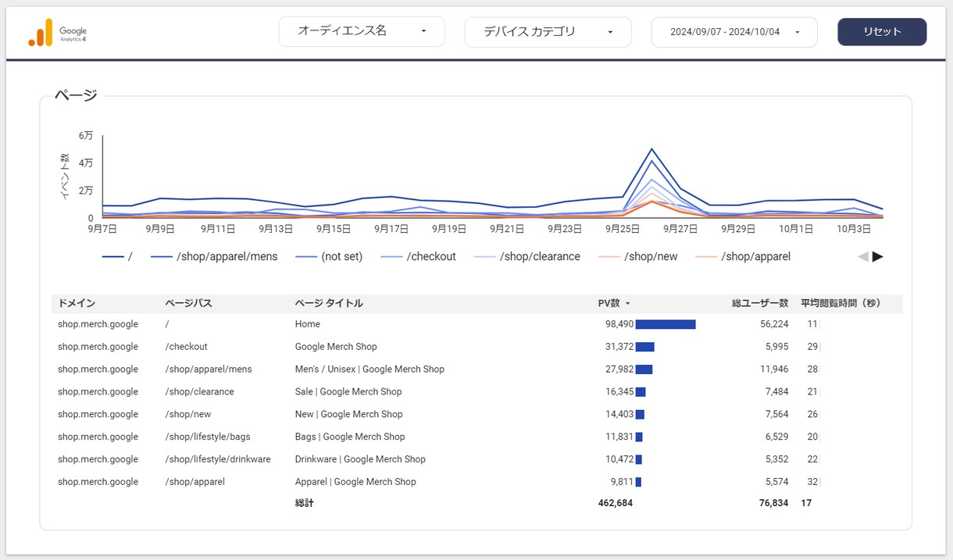Select the /shop/lifestyle/bags path cell

208,437
